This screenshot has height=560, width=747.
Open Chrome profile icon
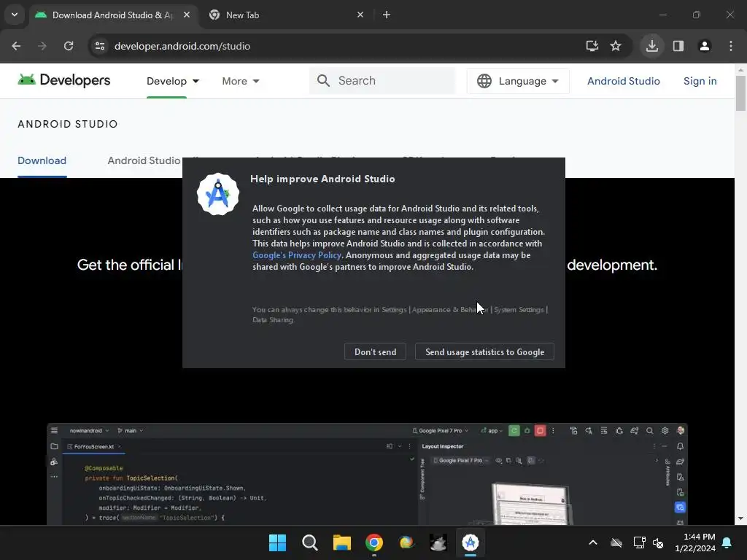coord(705,46)
